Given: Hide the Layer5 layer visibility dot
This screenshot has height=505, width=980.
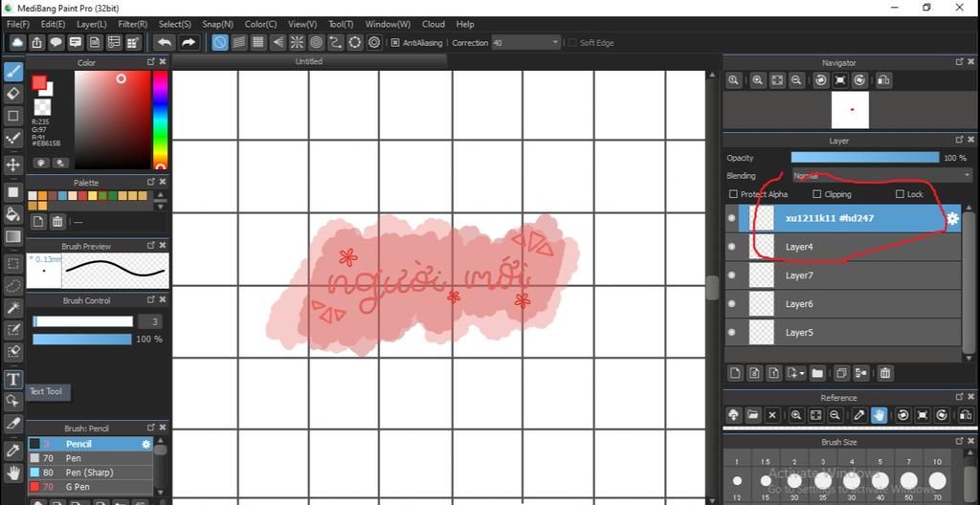Looking at the screenshot, I should (x=732, y=333).
